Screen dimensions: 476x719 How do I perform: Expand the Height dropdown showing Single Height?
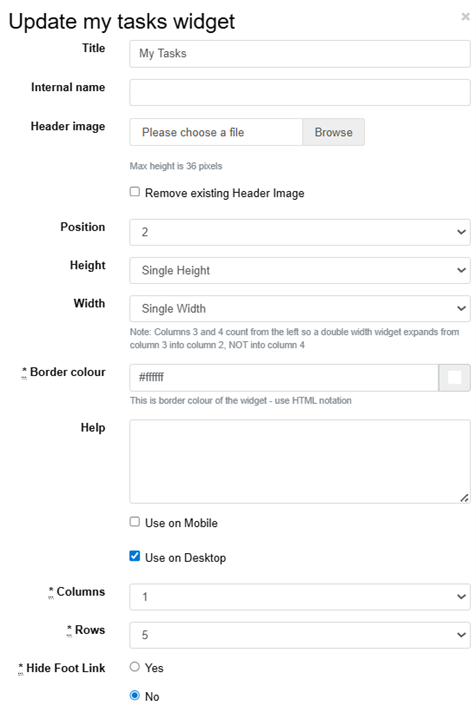click(299, 270)
